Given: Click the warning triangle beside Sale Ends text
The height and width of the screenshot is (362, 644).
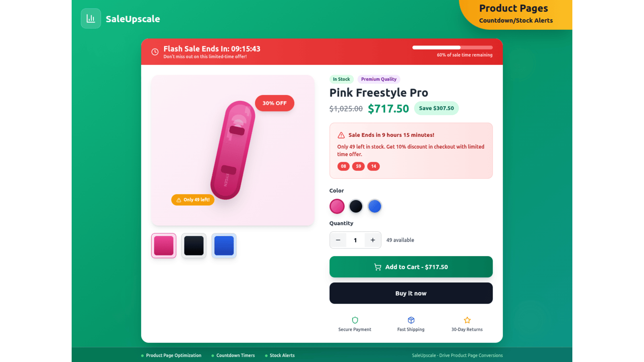Looking at the screenshot, I should pos(341,135).
